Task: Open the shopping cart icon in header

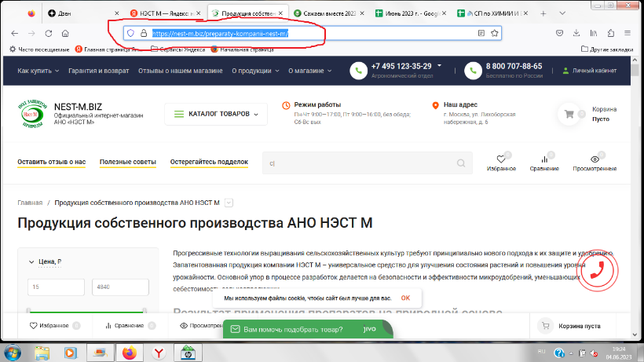Action: (569, 114)
